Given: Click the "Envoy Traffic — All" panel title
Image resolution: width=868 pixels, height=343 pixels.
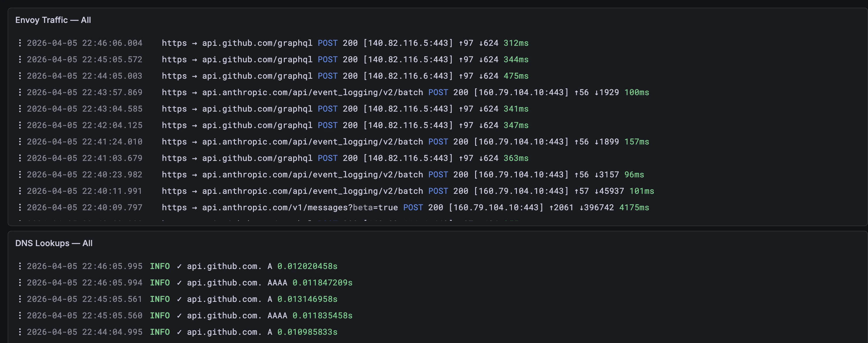Looking at the screenshot, I should [53, 20].
